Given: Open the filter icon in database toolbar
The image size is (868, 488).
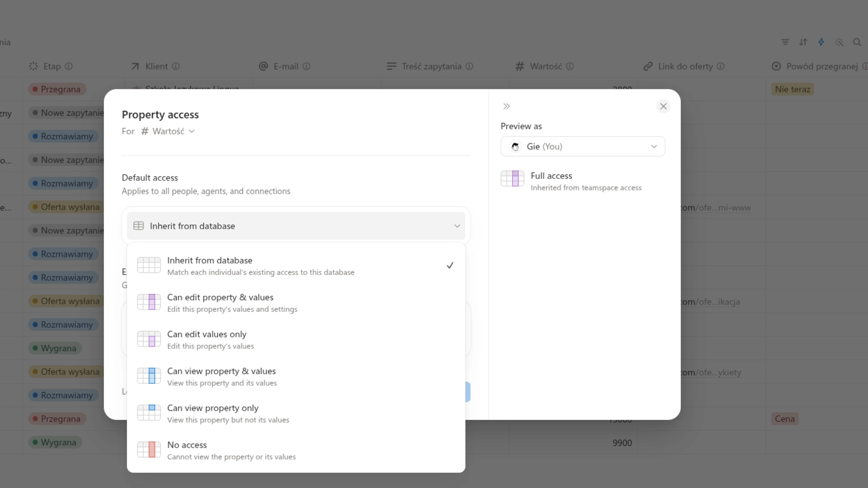Looking at the screenshot, I should coord(785,42).
